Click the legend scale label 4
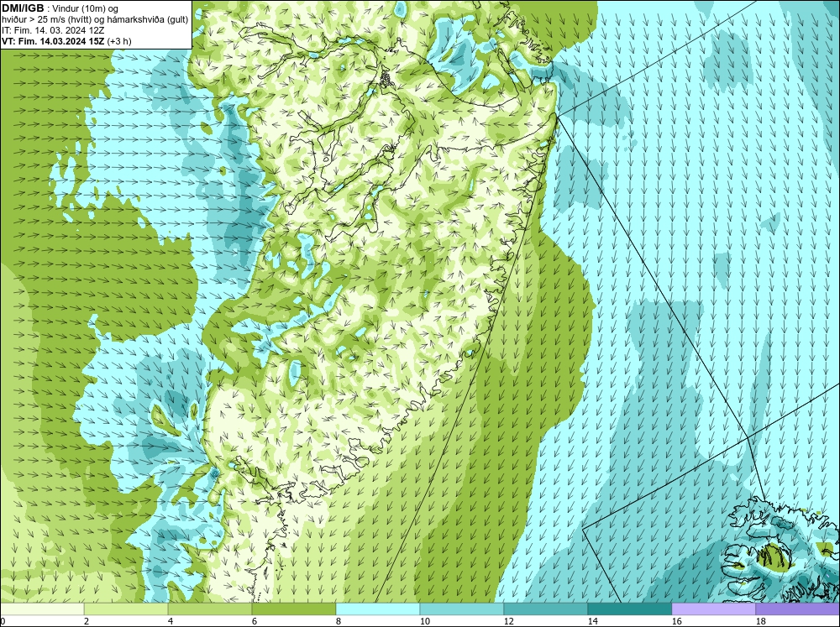 [171, 621]
